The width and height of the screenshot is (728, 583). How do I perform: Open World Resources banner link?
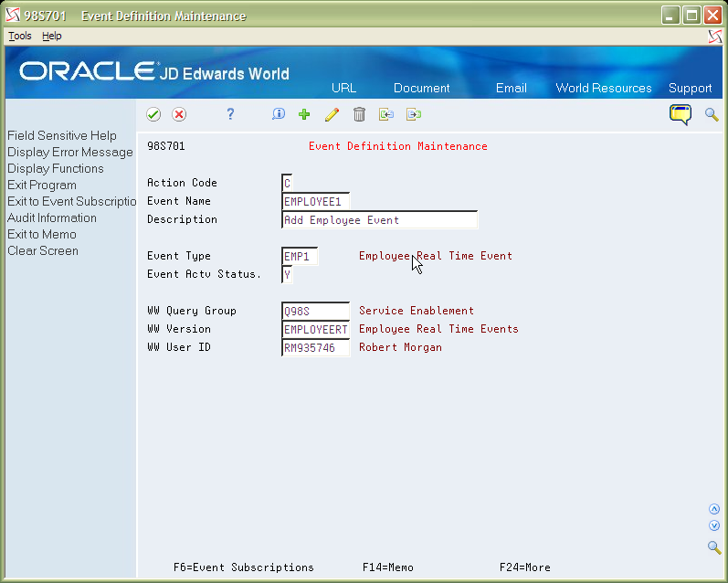[x=604, y=89]
